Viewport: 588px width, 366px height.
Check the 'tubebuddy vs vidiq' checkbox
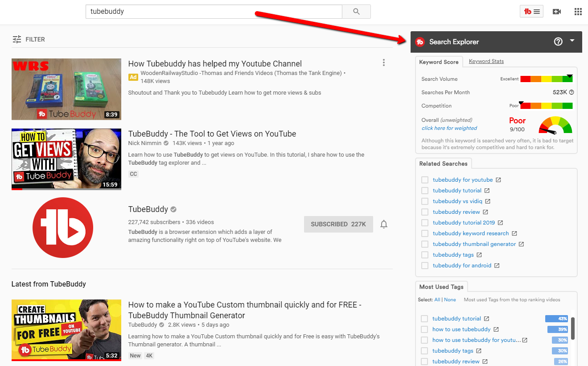425,201
